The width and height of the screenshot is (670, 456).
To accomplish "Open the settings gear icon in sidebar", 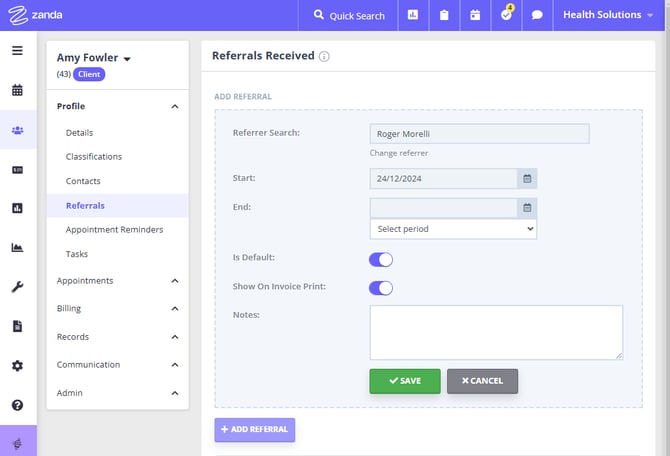I will pyautogui.click(x=17, y=366).
